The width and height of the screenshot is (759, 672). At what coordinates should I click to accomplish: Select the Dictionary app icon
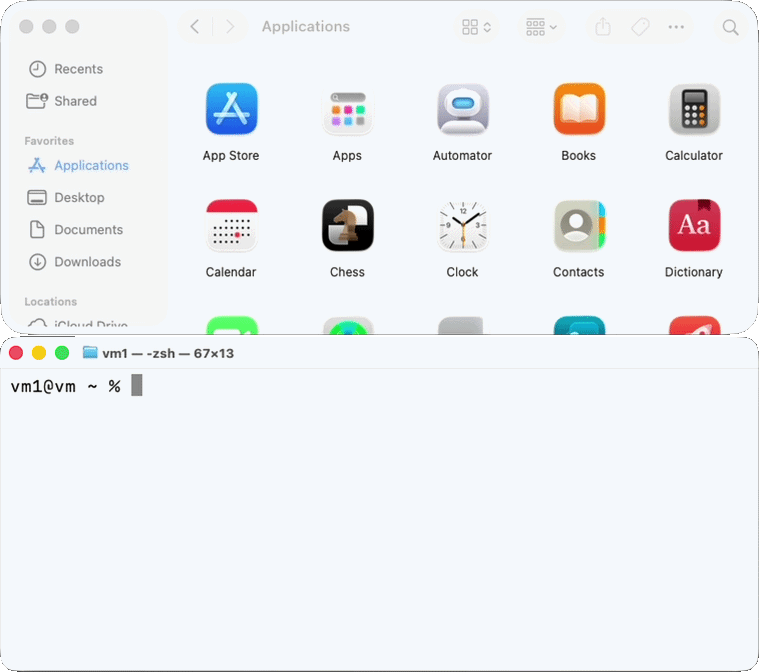(694, 225)
